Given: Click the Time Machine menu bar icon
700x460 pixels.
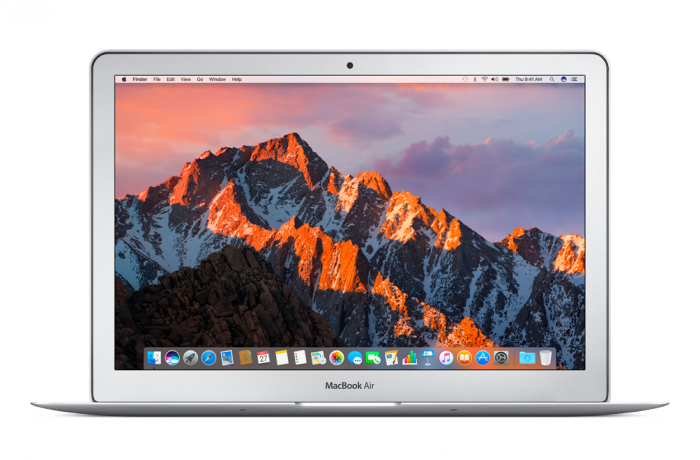Looking at the screenshot, I should [x=465, y=79].
